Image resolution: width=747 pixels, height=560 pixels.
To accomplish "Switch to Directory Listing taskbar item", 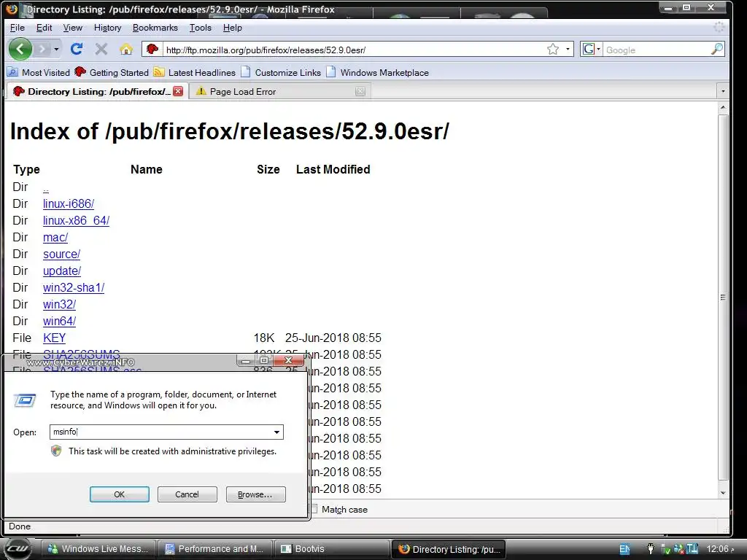I will (x=448, y=549).
